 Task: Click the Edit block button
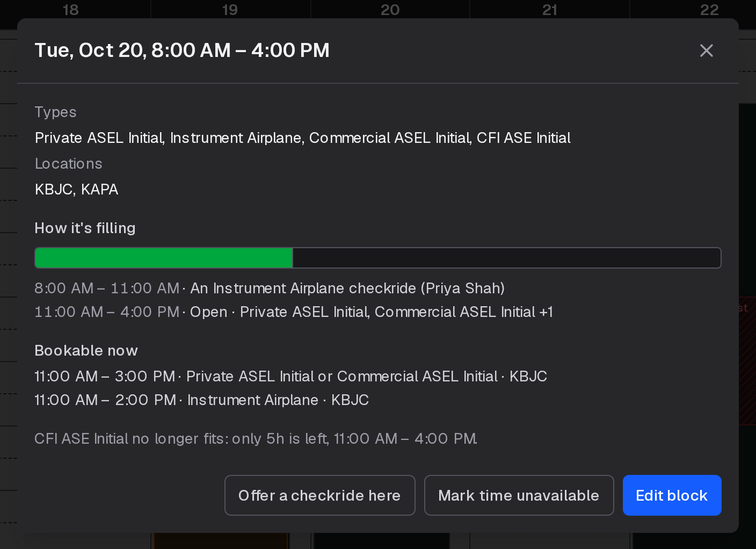pyautogui.click(x=672, y=495)
